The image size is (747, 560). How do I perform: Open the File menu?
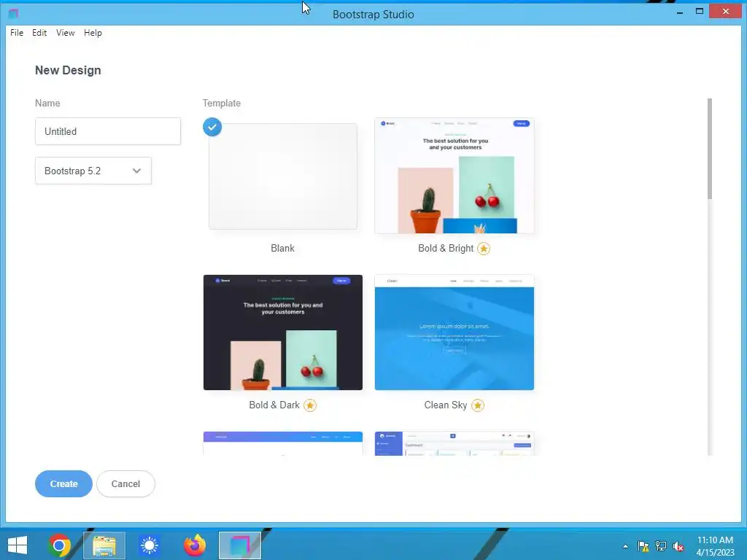(x=17, y=33)
